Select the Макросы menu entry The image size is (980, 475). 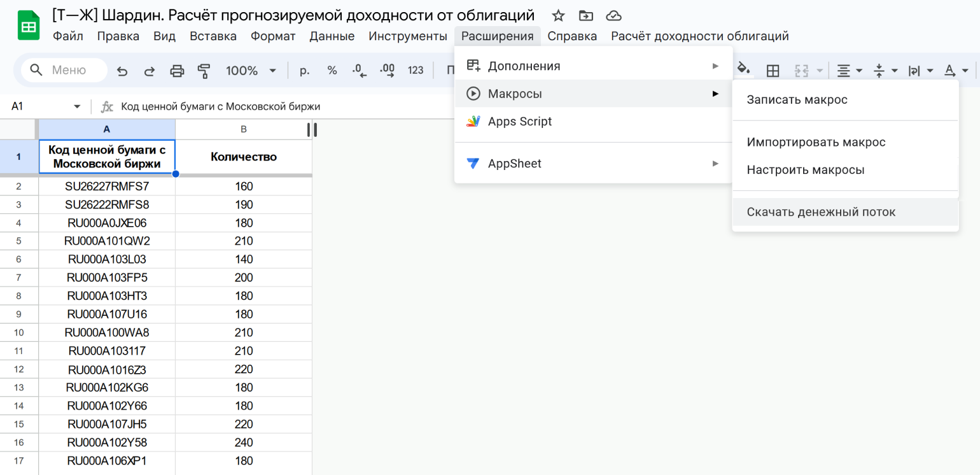coord(594,94)
